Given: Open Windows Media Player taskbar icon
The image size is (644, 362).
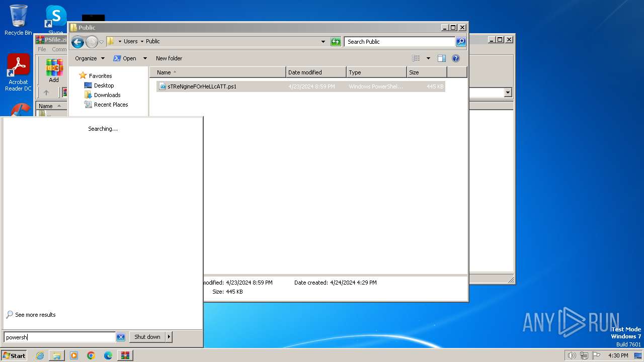Looking at the screenshot, I should (74, 355).
